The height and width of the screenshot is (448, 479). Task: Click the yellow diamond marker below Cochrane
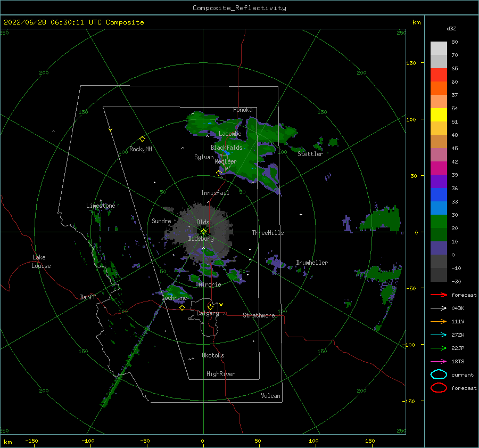tap(182, 307)
